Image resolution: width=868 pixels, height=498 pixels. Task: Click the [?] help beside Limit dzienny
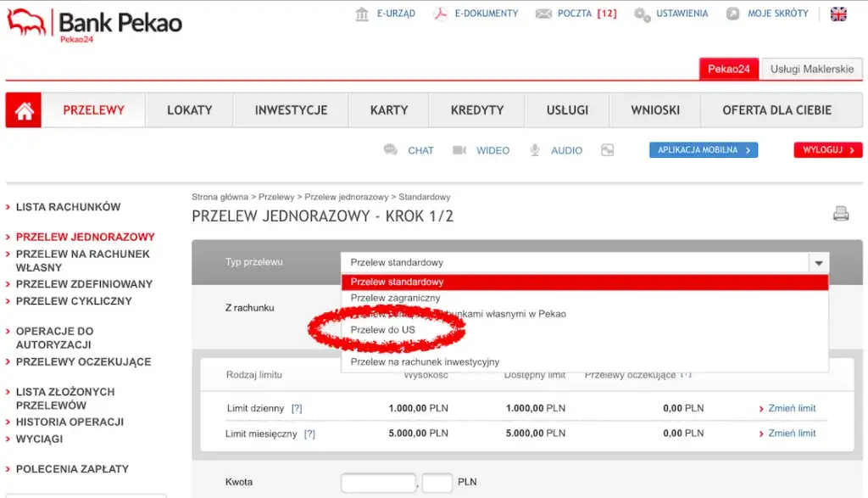(296, 408)
